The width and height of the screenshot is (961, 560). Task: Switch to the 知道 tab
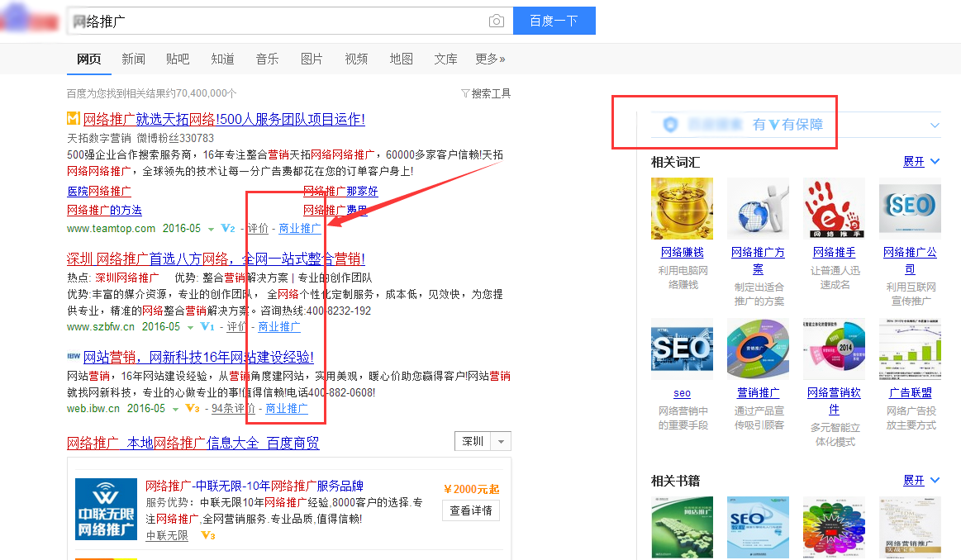222,59
